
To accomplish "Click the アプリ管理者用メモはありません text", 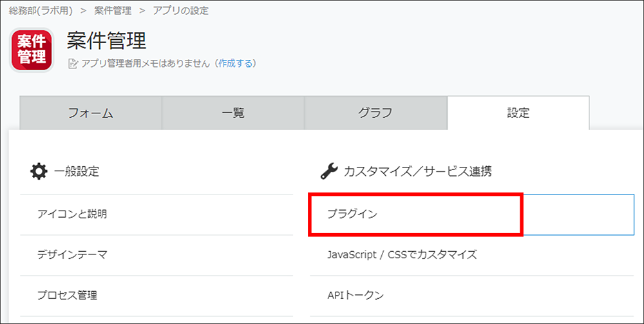I will click(146, 64).
